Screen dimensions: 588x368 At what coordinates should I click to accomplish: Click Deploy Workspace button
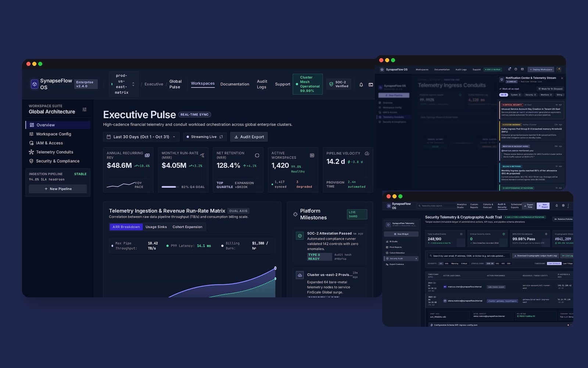pos(541,70)
